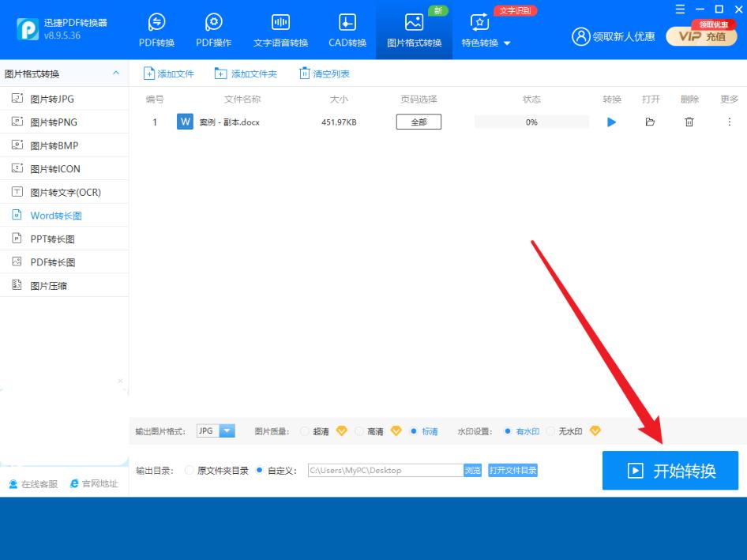747x560 pixels.
Task: Select 原文件夹目录 as output directory
Action: (x=189, y=471)
